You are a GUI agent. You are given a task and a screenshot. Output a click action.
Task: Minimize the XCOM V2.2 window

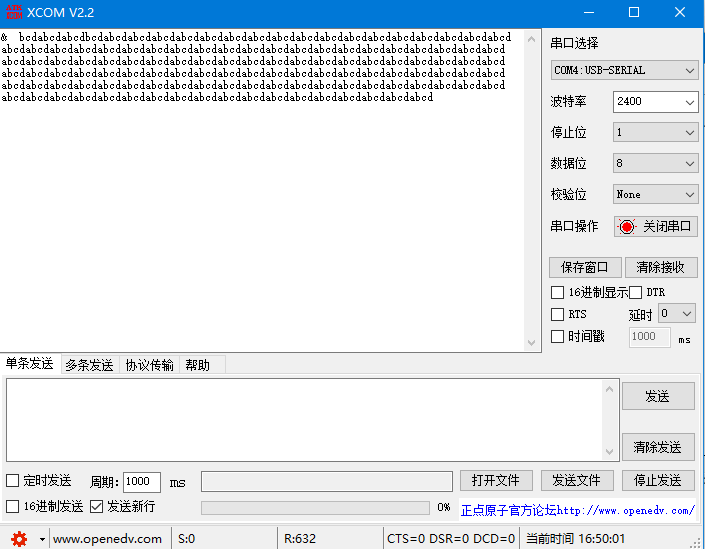click(589, 12)
